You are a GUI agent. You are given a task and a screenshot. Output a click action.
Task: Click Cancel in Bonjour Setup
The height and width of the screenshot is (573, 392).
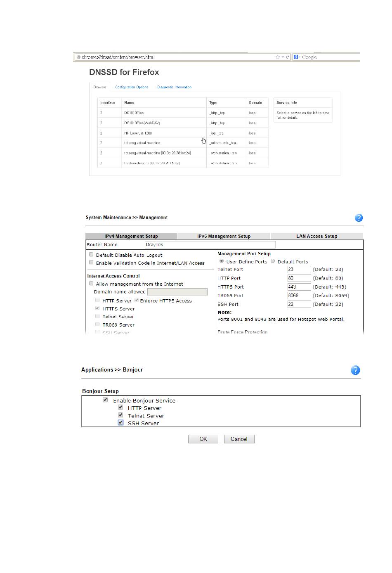[239, 439]
